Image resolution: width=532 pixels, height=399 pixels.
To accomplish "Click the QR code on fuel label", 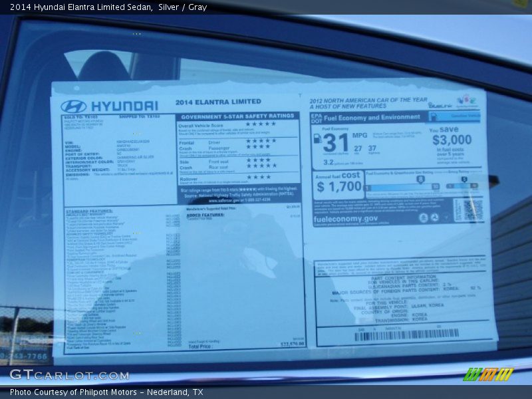I will (473, 210).
